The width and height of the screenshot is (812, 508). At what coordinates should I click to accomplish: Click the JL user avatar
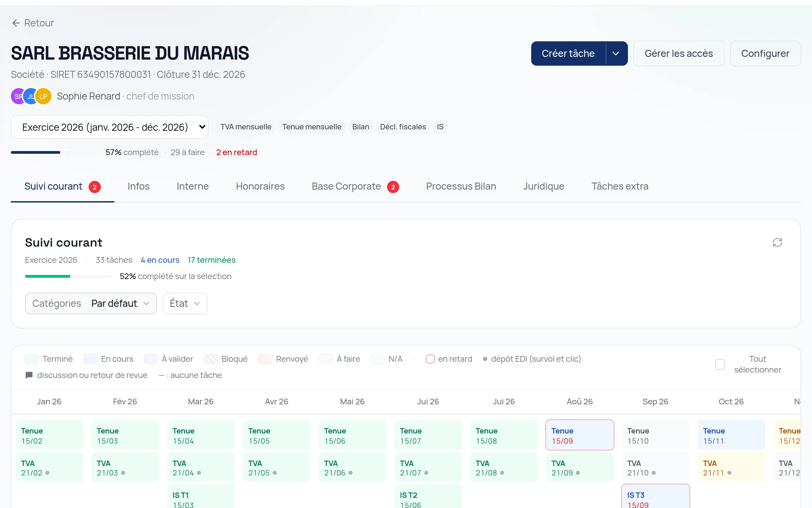[31, 96]
